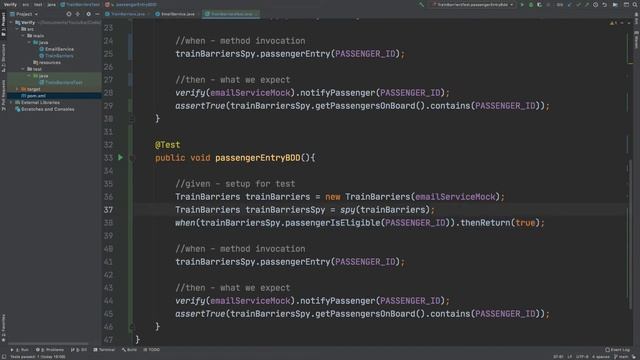Collapse the Verify project root node

coord(11,22)
